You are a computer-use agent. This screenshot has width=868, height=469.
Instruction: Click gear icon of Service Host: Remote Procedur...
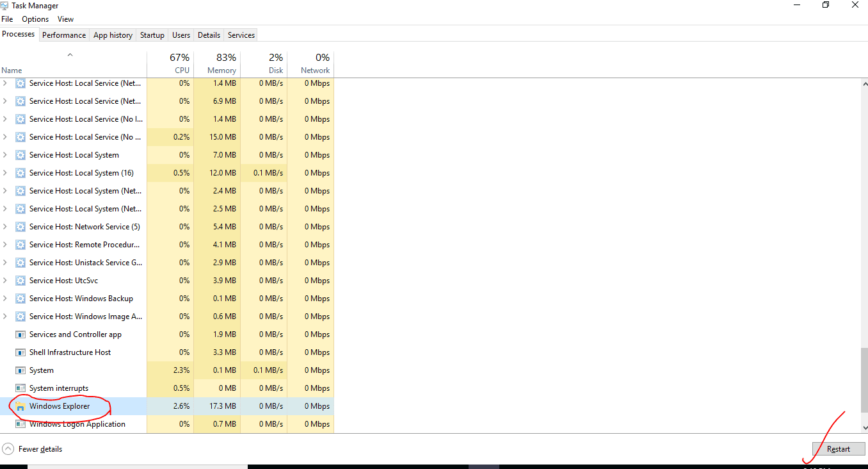pos(20,245)
